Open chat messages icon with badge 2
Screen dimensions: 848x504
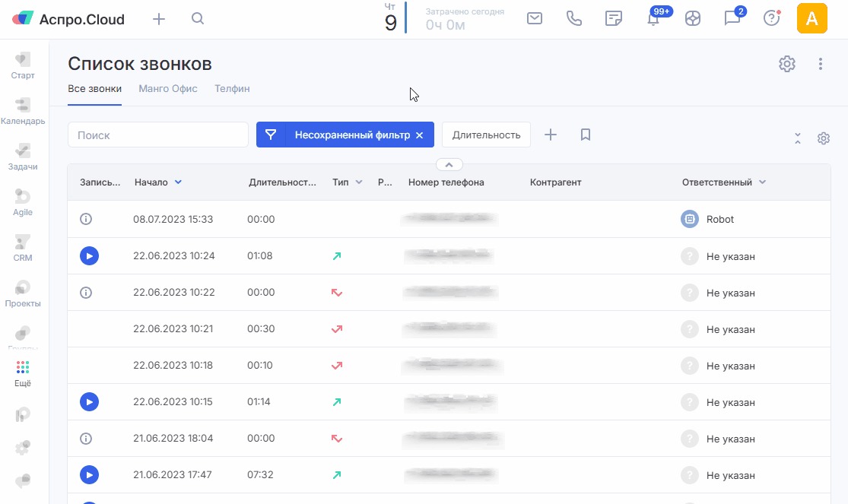733,17
